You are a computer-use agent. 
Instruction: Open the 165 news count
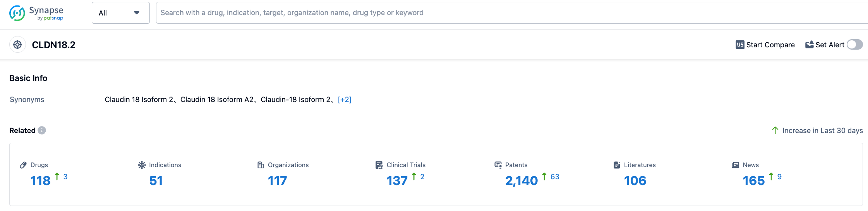[753, 181]
